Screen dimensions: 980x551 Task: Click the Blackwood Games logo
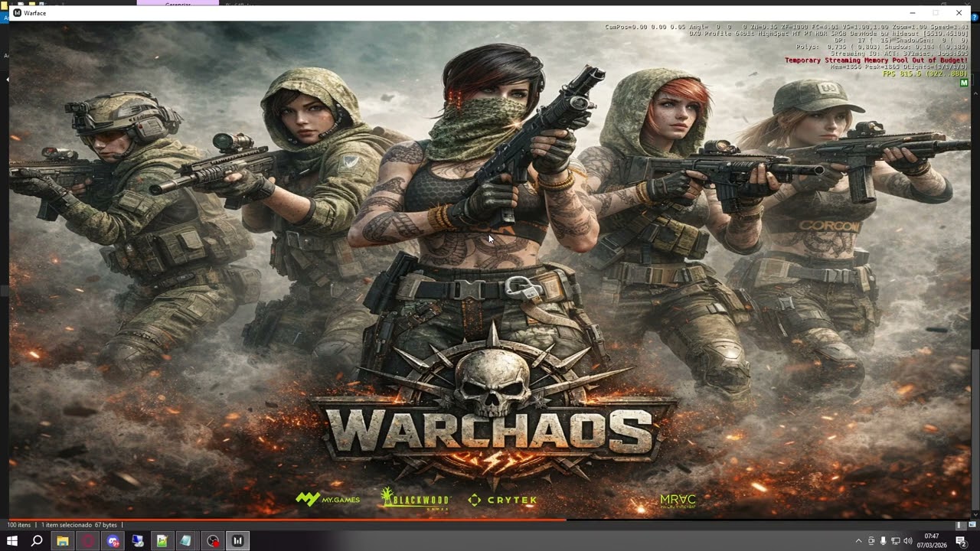tap(414, 500)
